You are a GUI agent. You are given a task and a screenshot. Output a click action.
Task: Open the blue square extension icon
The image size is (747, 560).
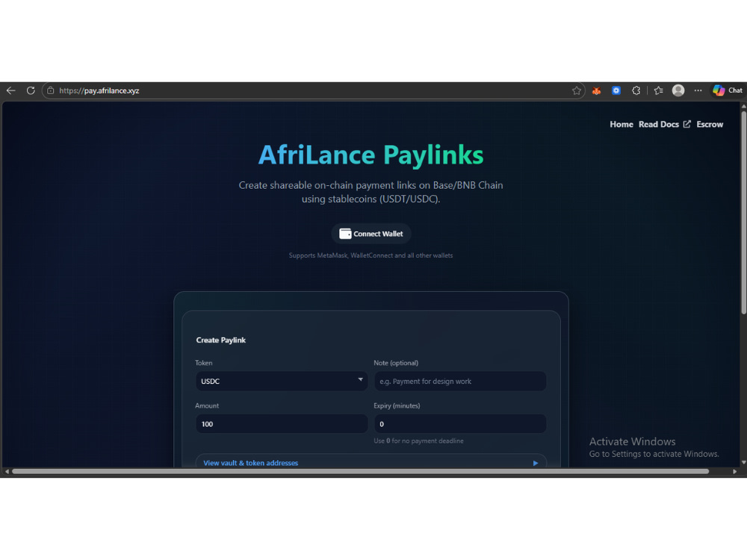pos(616,90)
